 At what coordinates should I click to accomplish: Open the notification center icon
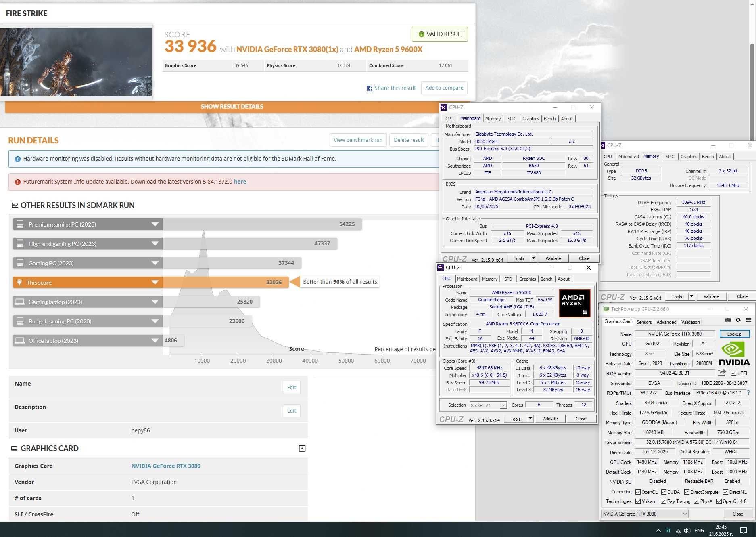click(x=743, y=530)
